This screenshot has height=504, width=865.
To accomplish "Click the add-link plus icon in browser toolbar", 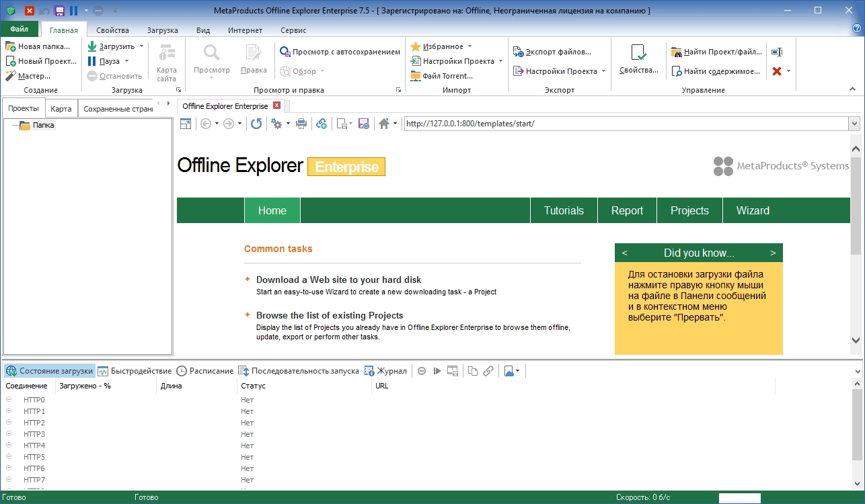I will pos(322,124).
